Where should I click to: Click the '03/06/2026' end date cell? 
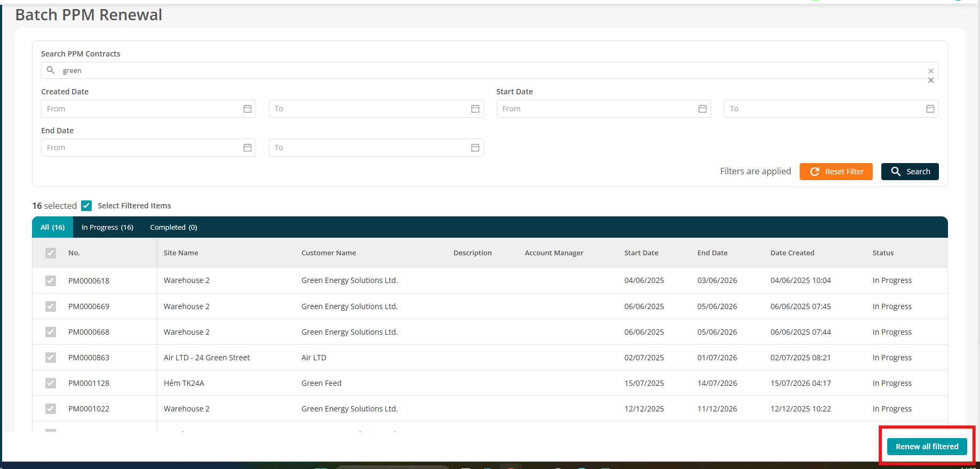pyautogui.click(x=717, y=280)
